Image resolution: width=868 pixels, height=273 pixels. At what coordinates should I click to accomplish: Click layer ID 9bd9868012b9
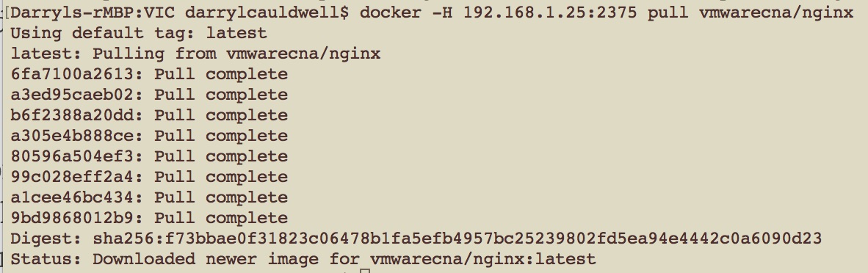[72, 218]
